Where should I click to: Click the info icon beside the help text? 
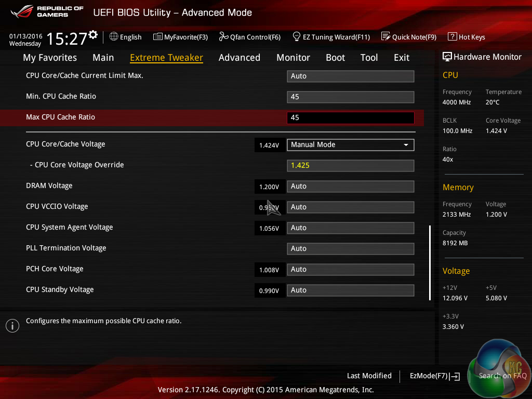tap(12, 326)
